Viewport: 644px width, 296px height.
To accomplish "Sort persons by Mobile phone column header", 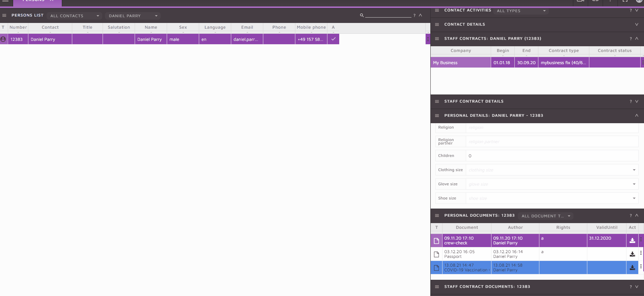I will click(x=311, y=27).
